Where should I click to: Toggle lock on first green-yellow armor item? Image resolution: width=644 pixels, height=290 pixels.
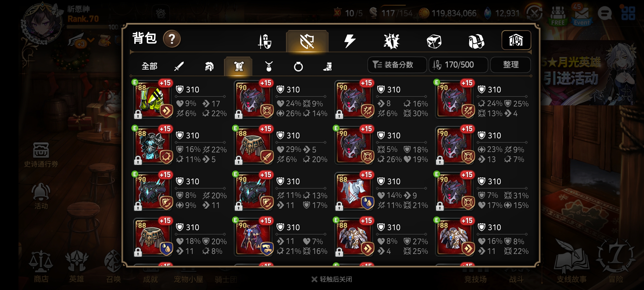coord(138,115)
